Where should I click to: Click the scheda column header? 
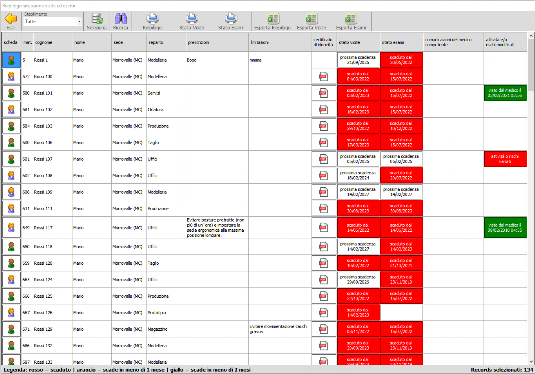(12, 42)
